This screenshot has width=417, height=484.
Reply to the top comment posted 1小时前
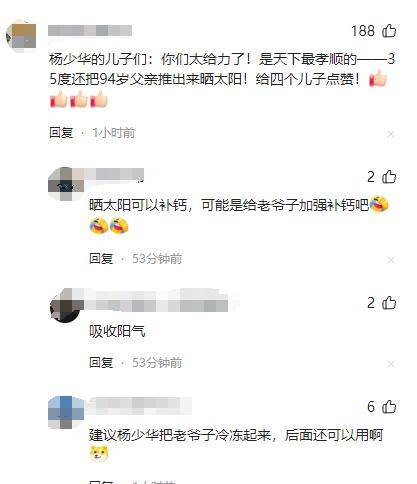[x=61, y=133]
